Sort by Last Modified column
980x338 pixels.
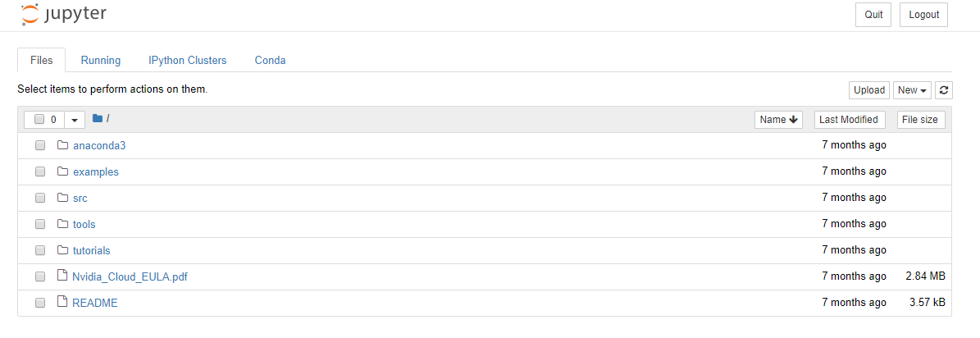850,119
